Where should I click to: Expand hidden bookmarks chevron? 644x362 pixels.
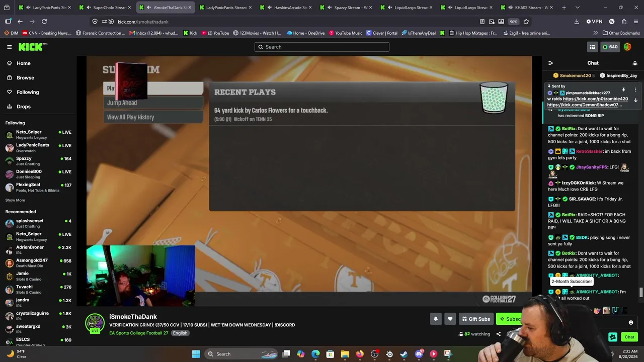coord(596,33)
